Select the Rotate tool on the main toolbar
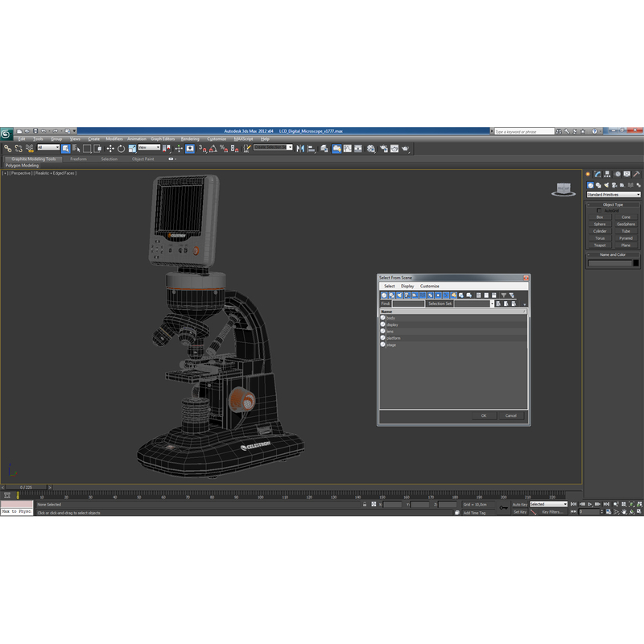This screenshot has width=644, height=644. tap(121, 150)
